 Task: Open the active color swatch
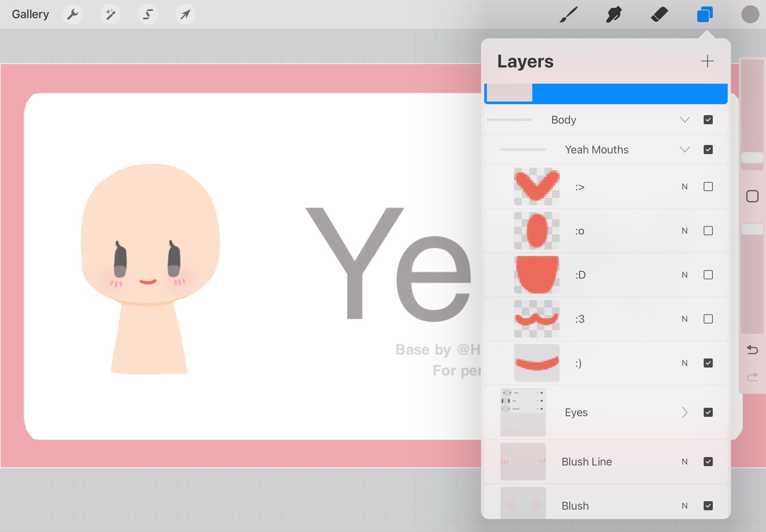[750, 14]
